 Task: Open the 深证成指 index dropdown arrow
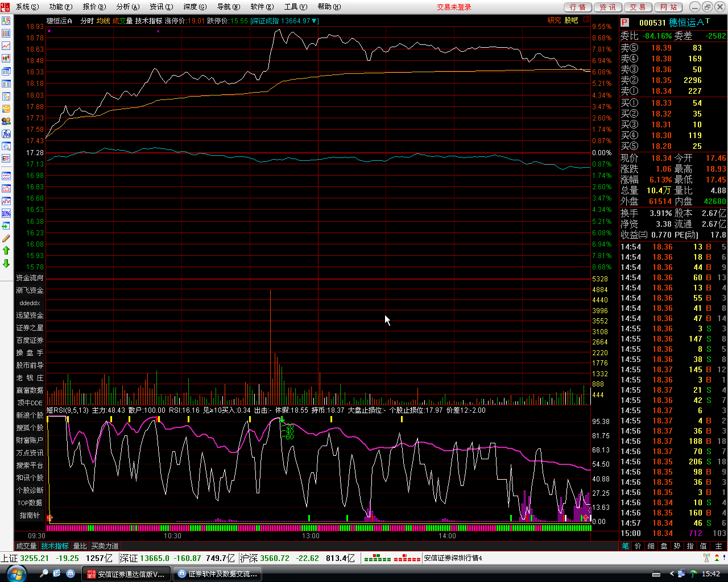[315, 21]
